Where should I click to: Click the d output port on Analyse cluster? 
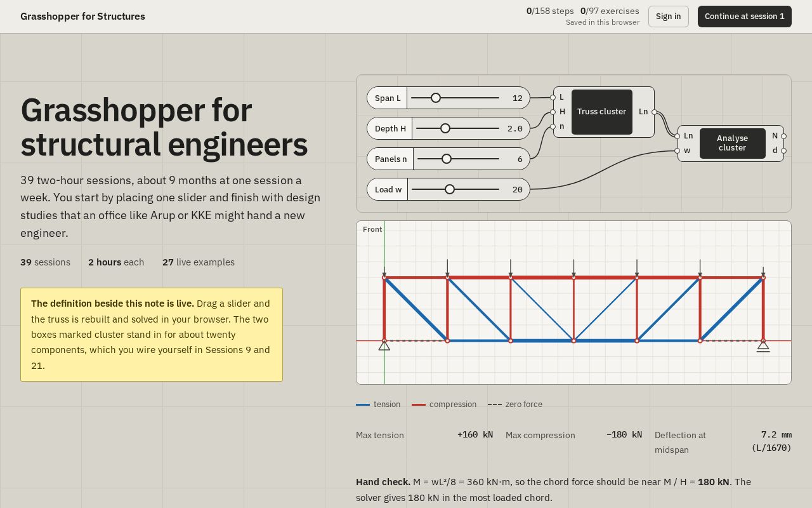point(784,150)
